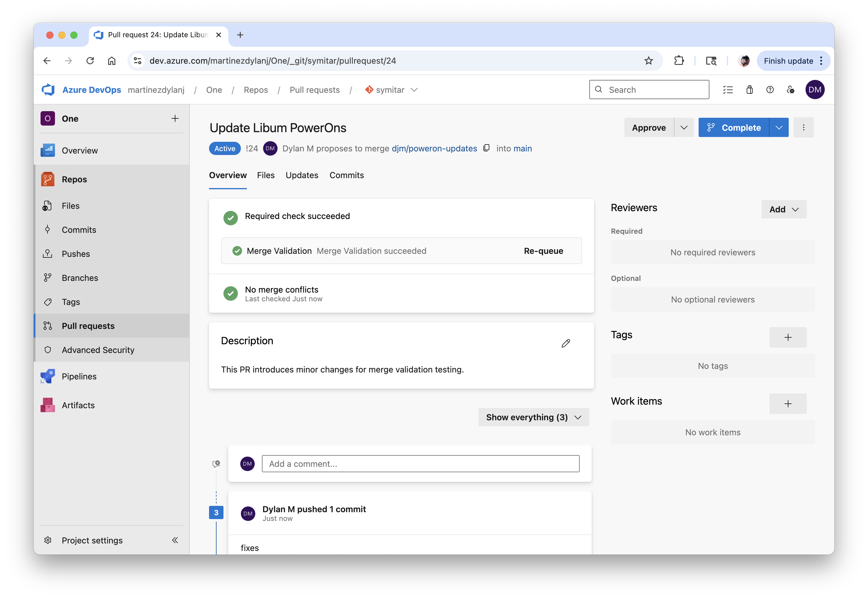The height and width of the screenshot is (599, 868).
Task: Click the Azure DevOps logo icon
Action: point(48,90)
